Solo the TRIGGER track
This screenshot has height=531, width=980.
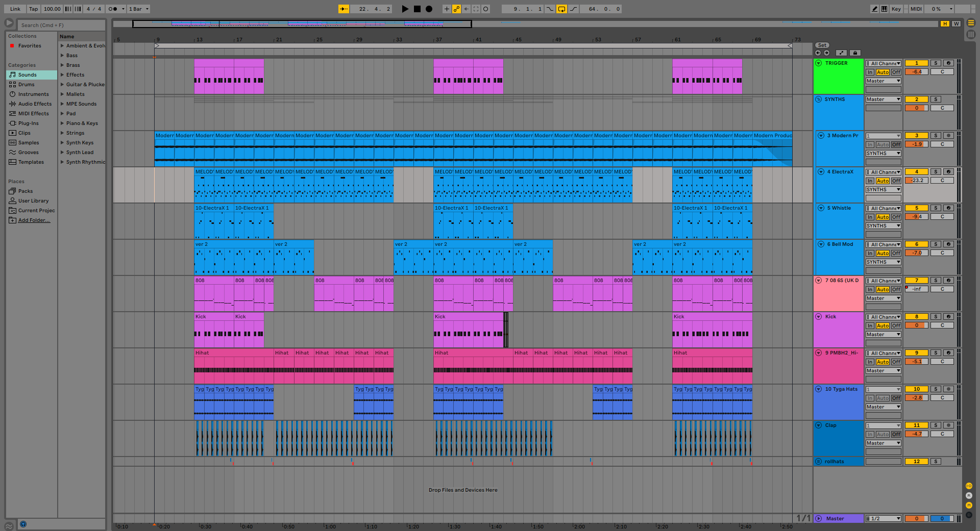point(936,63)
